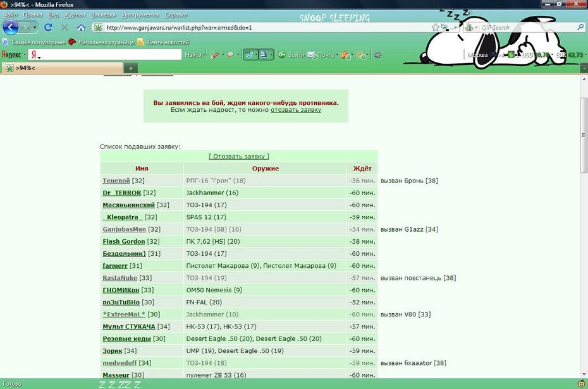The width and height of the screenshot is (588, 389).
Task: Open the Закладки menu
Action: tap(104, 15)
